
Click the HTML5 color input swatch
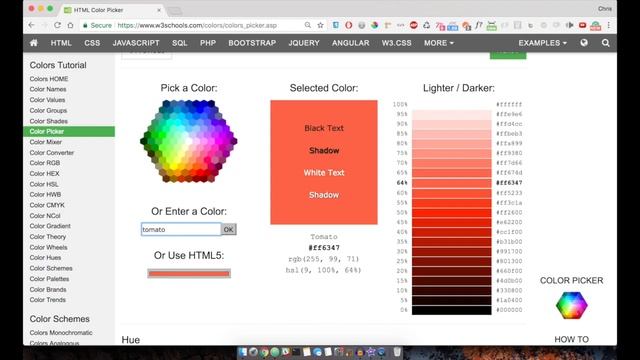[x=189, y=273]
